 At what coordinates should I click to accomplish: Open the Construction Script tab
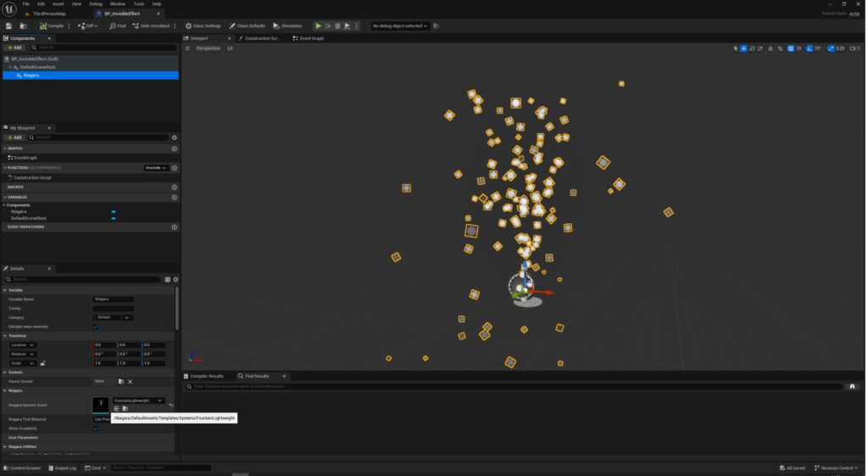click(x=259, y=39)
